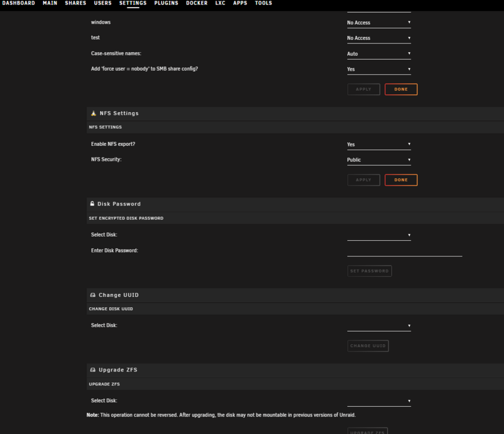Switch to the Shares tab

[76, 3]
